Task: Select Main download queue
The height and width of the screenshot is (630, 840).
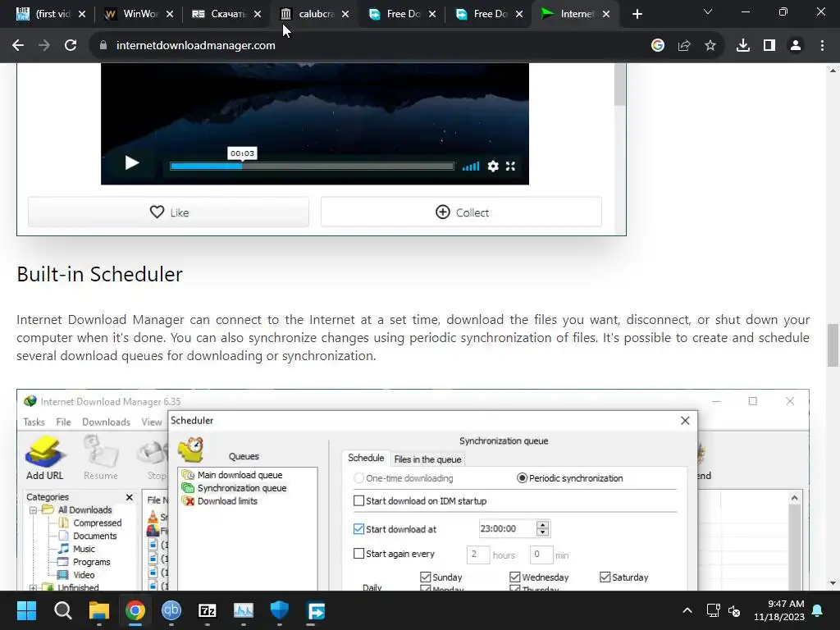Action: click(x=240, y=475)
